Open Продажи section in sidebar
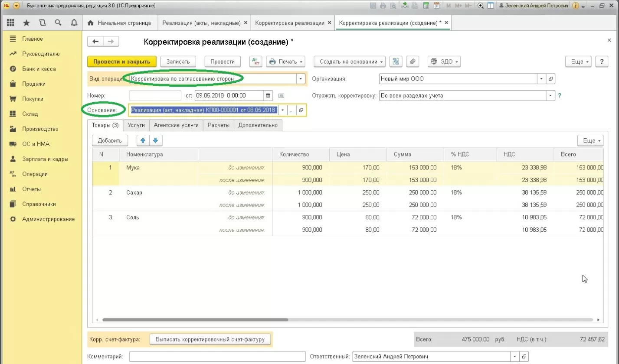This screenshot has height=364, width=619. point(34,84)
